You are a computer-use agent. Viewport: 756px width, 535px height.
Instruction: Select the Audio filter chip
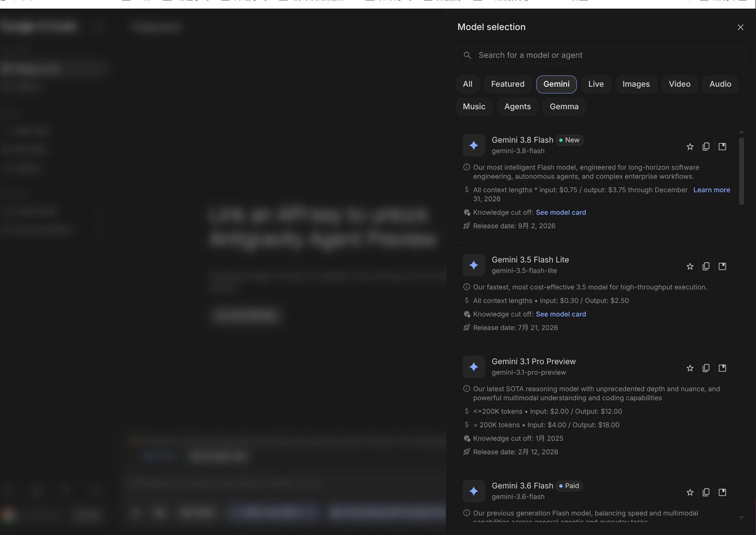pyautogui.click(x=720, y=84)
